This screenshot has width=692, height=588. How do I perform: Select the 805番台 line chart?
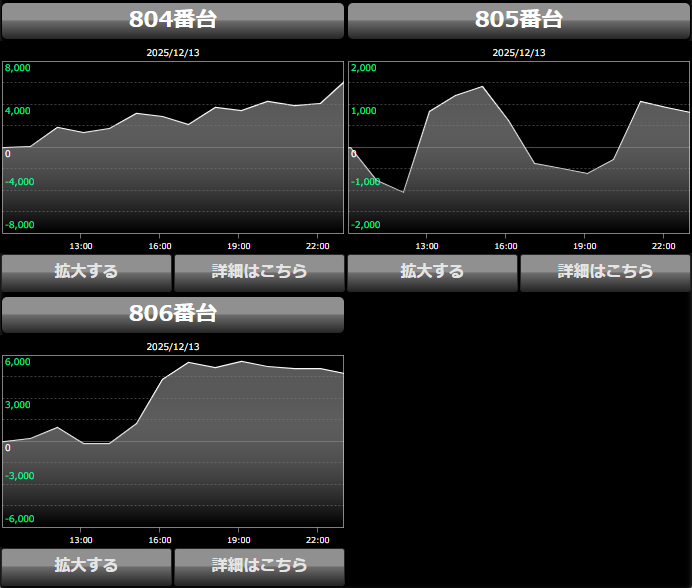519,147
